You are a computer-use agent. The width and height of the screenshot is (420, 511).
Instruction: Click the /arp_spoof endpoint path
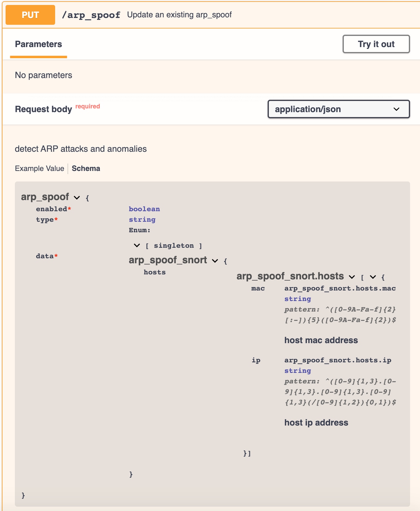point(91,15)
